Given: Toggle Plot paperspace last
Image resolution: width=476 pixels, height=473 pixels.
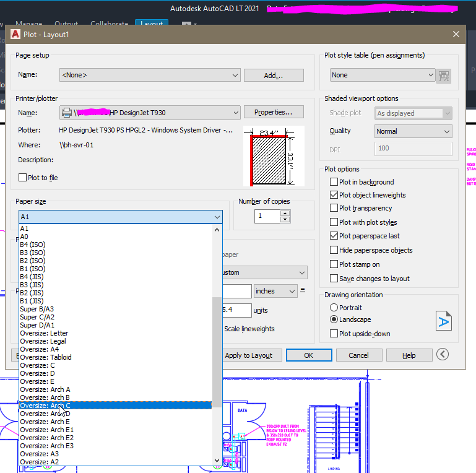Looking at the screenshot, I should (x=334, y=236).
